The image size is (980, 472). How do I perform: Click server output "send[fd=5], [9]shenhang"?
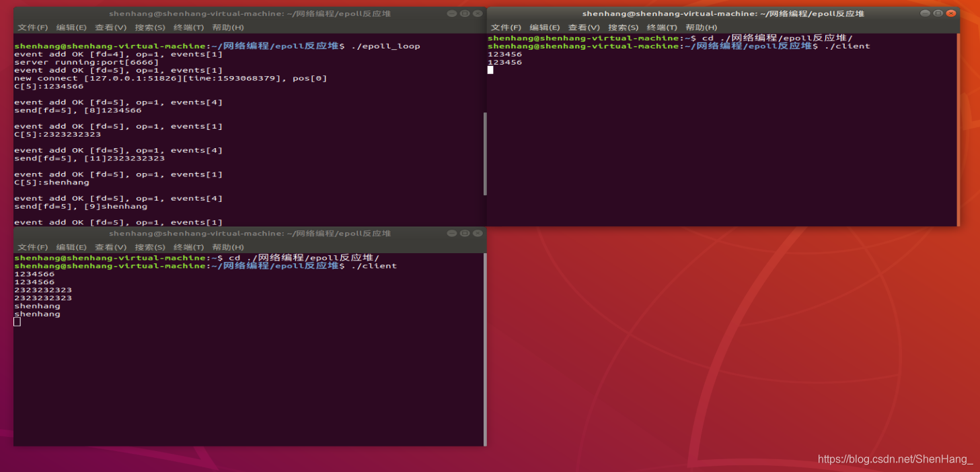pos(81,207)
